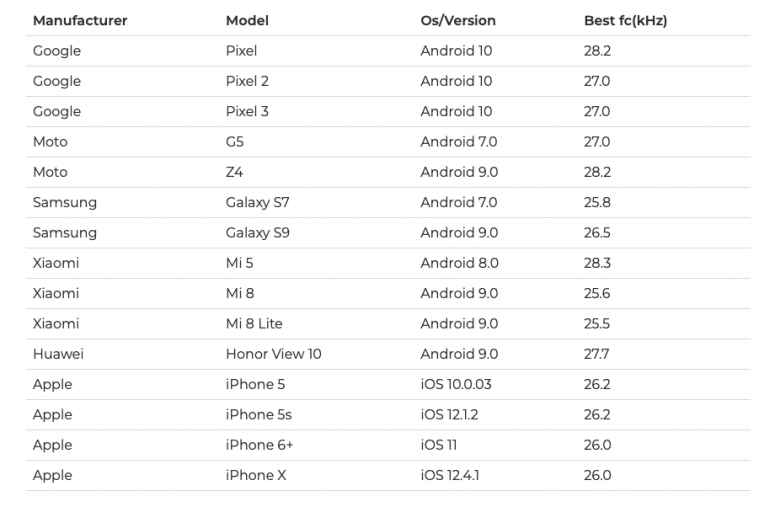Click the Moto G5 model cell
775x507 pixels.
[x=235, y=142]
